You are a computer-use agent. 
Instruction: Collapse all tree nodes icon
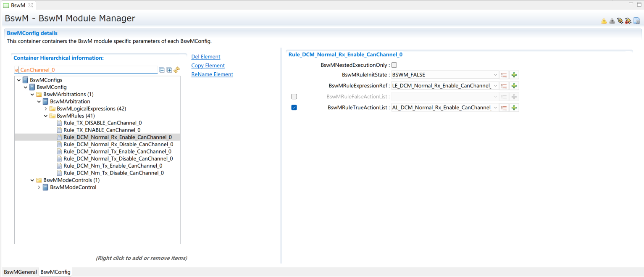tap(162, 70)
